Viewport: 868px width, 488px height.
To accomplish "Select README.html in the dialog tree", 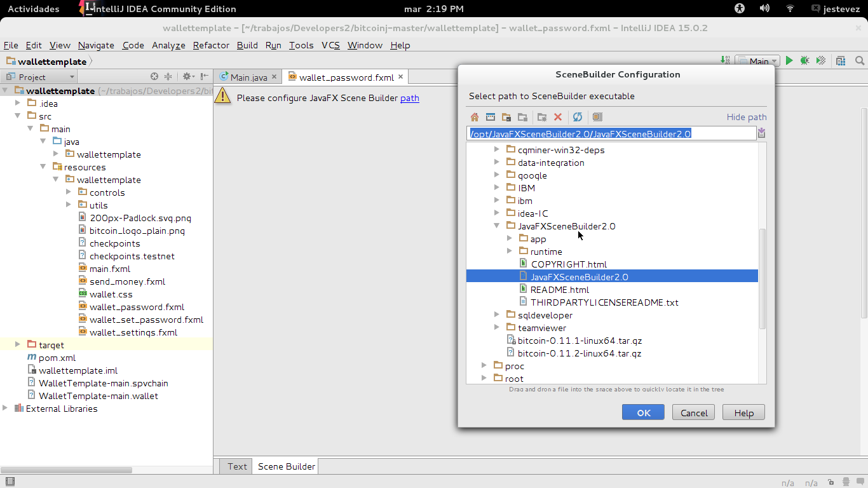I will tap(559, 290).
